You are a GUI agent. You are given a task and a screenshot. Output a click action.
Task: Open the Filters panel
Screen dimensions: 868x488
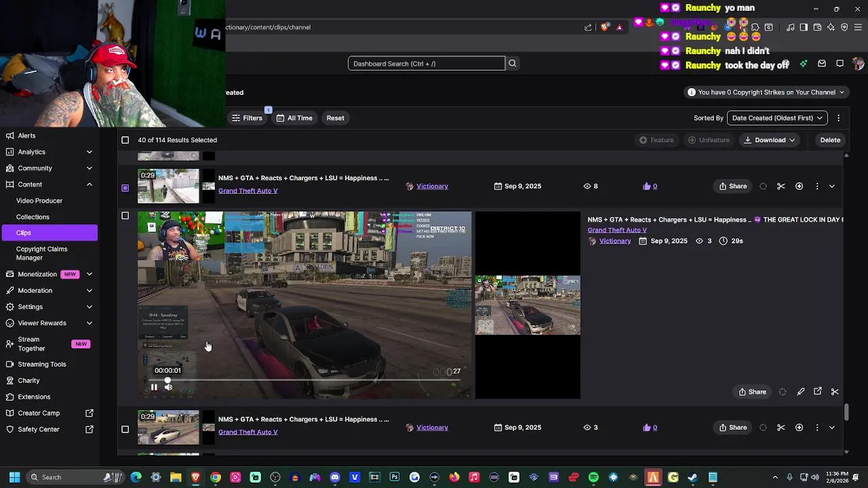coord(247,118)
